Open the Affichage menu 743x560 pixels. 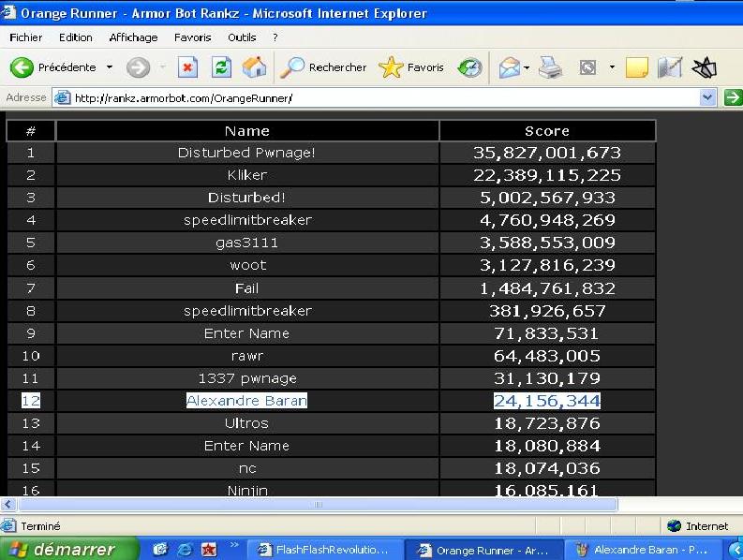tap(133, 37)
